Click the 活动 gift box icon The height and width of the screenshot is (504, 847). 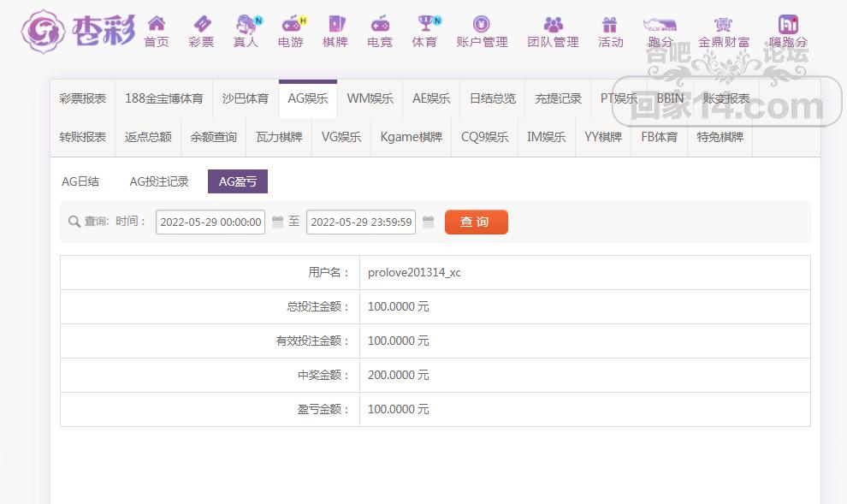point(610,24)
